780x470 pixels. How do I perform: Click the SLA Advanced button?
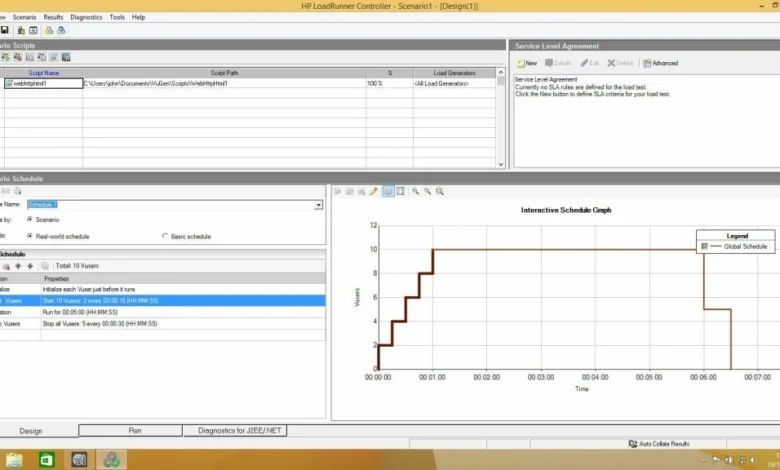[x=661, y=63]
